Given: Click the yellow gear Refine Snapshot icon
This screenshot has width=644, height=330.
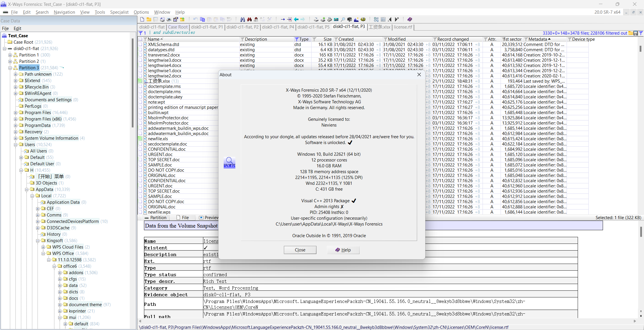Looking at the screenshot, I should (363, 19).
